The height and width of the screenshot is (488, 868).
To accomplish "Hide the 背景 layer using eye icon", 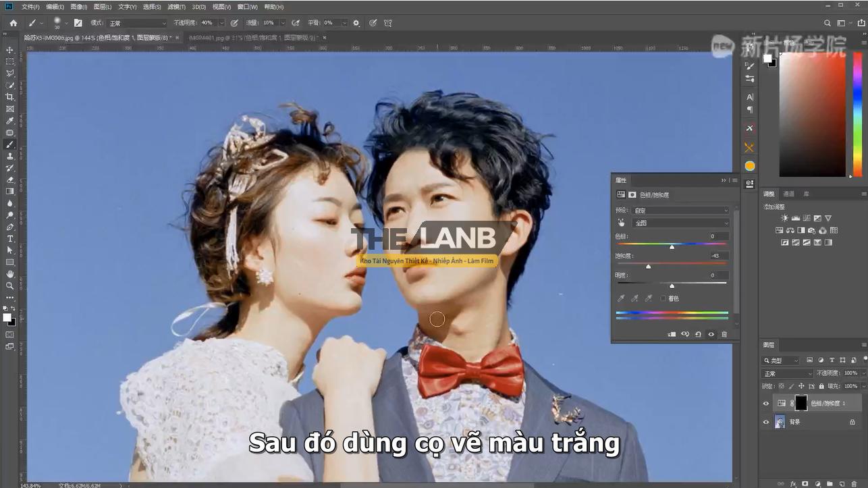I will 765,422.
